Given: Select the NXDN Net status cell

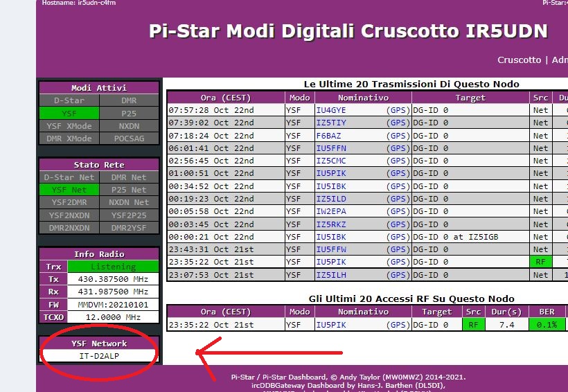Looking at the screenshot, I should pos(129,202).
